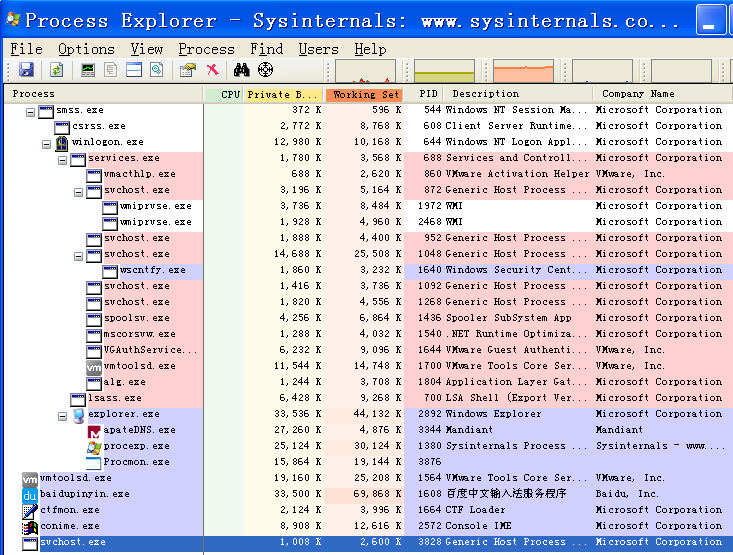This screenshot has width=733, height=555.
Task: Sort by the Company Name column header
Action: pos(663,94)
